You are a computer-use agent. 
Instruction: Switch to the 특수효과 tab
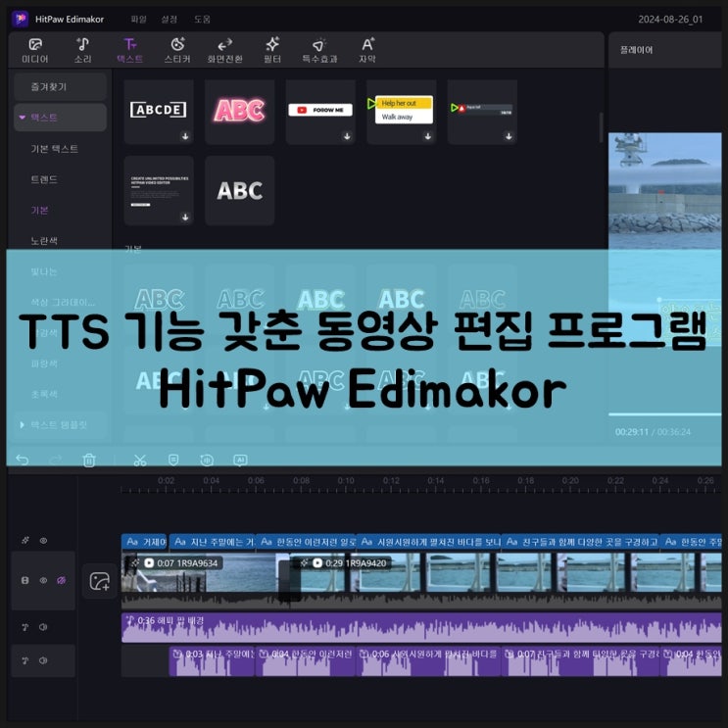point(319,51)
